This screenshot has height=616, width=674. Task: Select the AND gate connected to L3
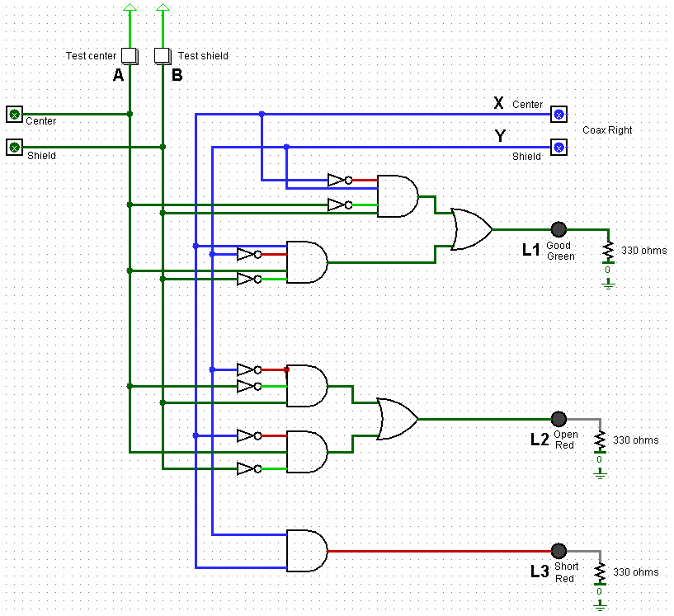305,550
